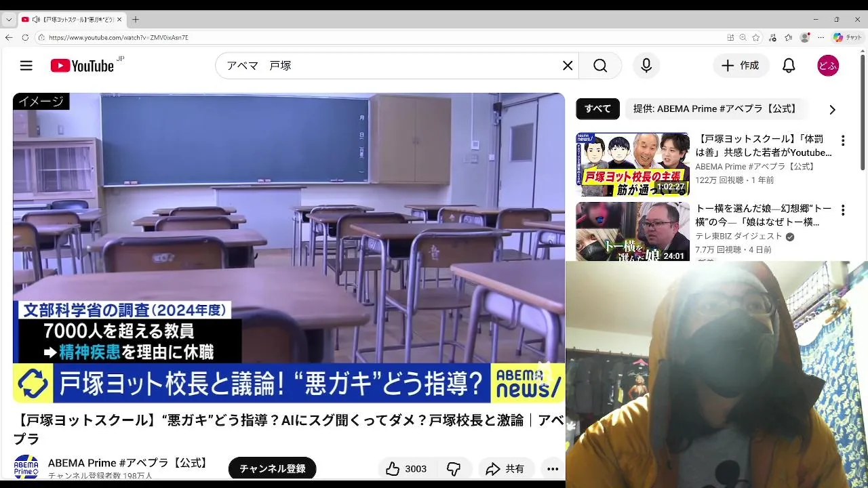
Task: Click the youtube.com URL address bar
Action: click(x=380, y=37)
